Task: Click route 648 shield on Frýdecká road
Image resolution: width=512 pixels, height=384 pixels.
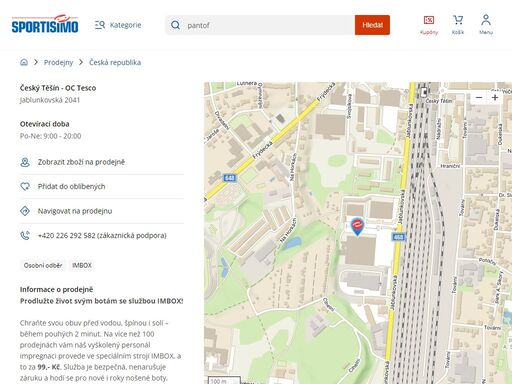Action: coord(230,178)
